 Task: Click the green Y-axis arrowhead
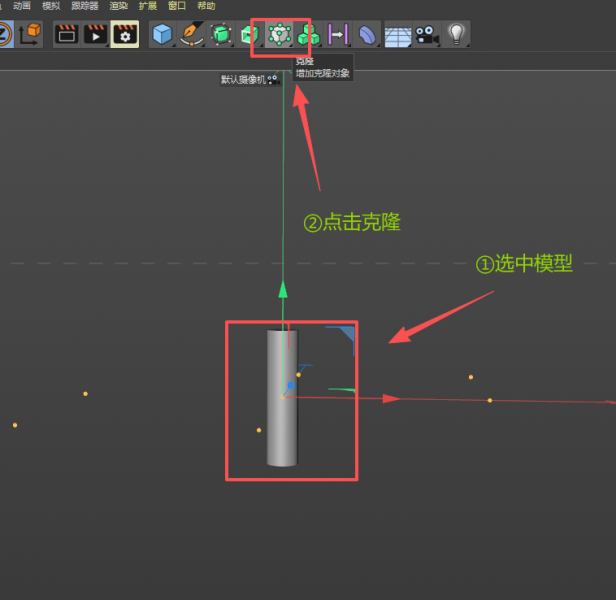[283, 289]
